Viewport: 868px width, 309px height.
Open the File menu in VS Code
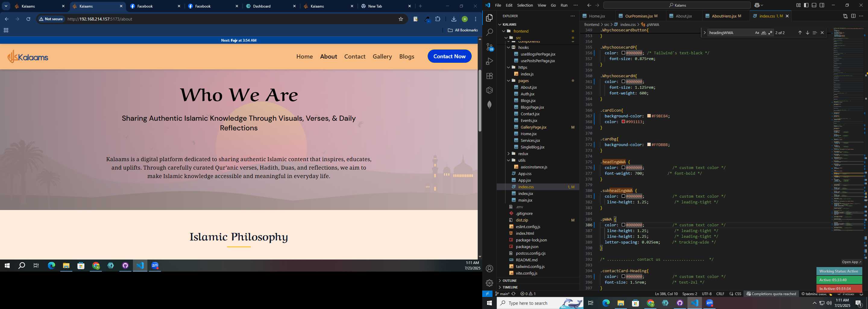(498, 5)
